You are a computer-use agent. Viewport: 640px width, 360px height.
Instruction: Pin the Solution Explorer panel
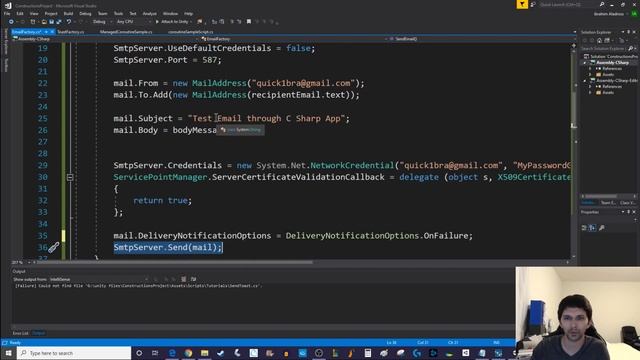[629, 32]
